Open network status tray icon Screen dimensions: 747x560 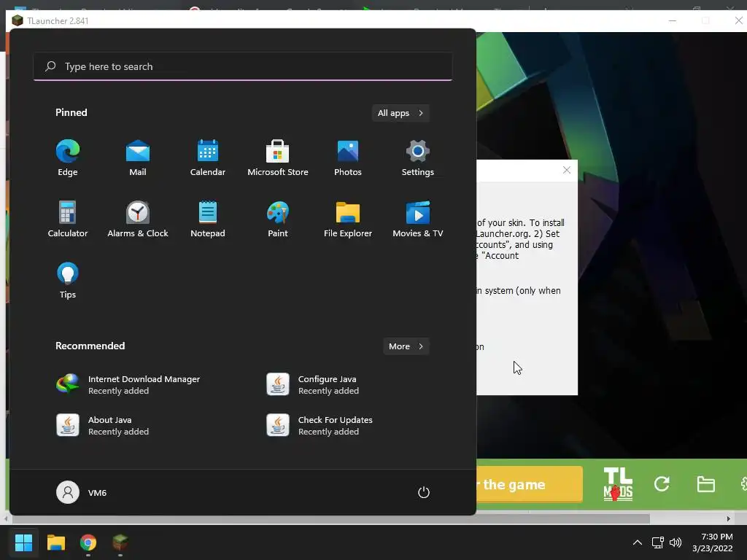(658, 542)
